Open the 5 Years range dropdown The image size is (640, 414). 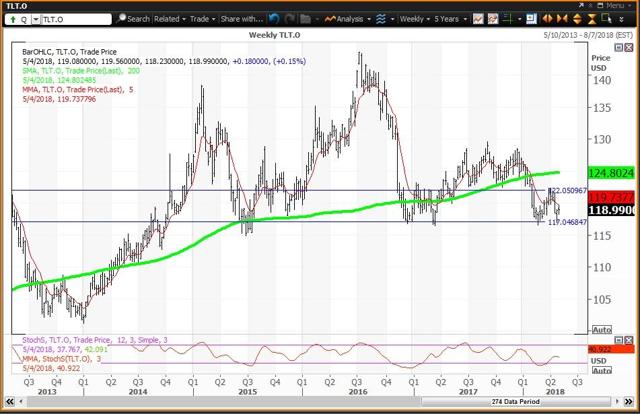click(451, 19)
